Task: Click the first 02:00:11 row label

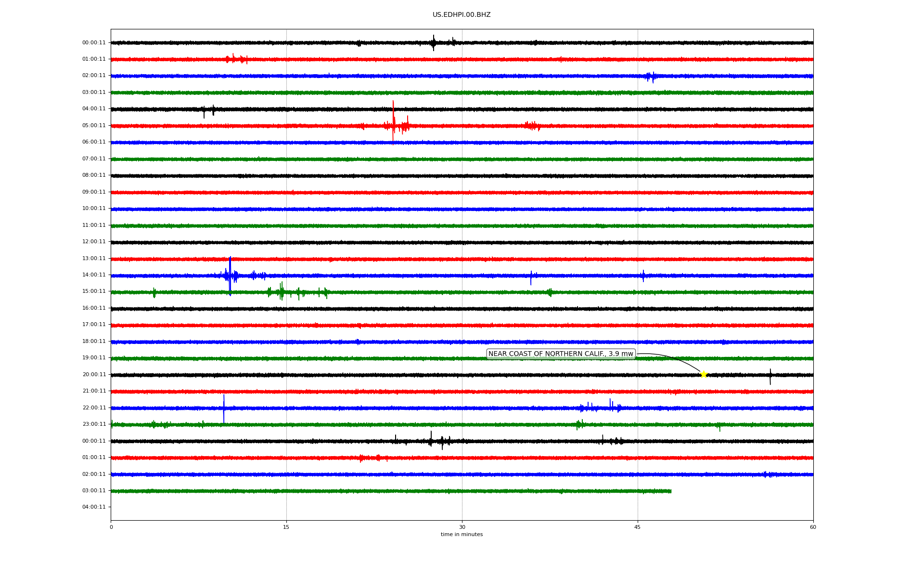Action: [94, 76]
